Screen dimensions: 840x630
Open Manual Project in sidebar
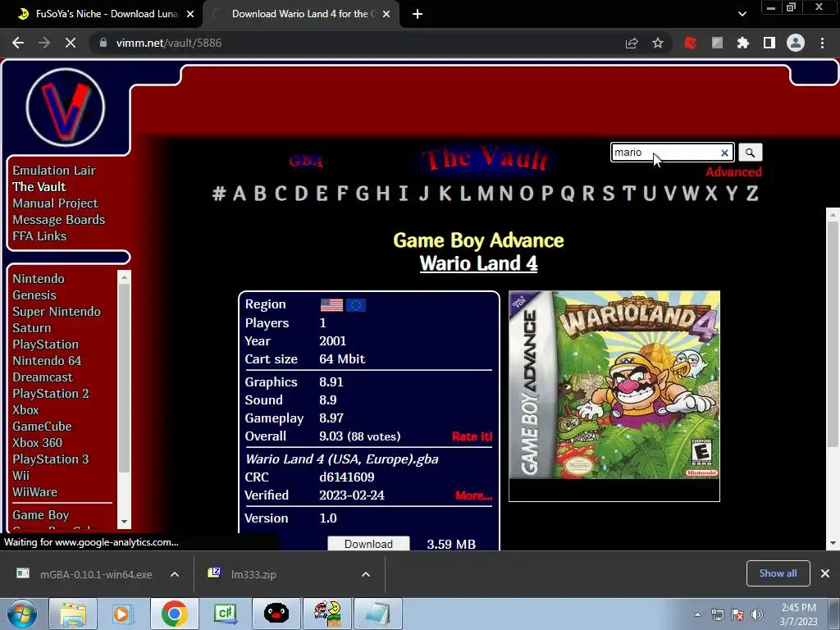(x=55, y=203)
